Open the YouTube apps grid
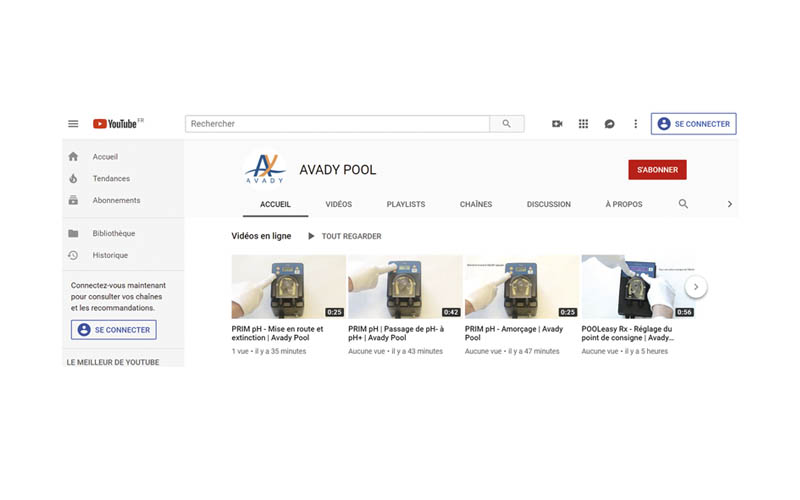Image resolution: width=800 pixels, height=500 pixels. pyautogui.click(x=583, y=124)
